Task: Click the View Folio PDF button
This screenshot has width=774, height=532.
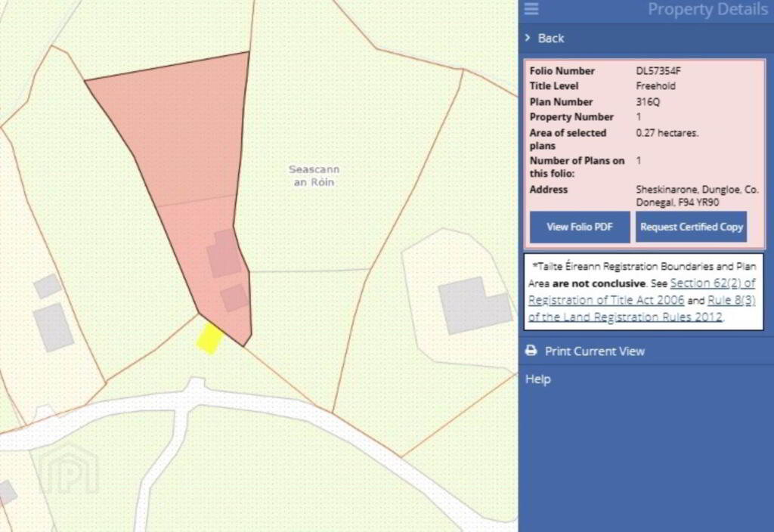Action: 579,227
